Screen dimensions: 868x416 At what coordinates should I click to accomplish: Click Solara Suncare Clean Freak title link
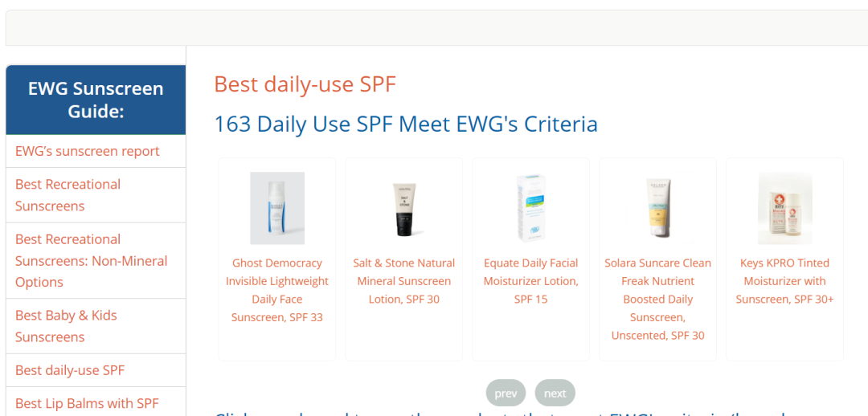[657, 300]
